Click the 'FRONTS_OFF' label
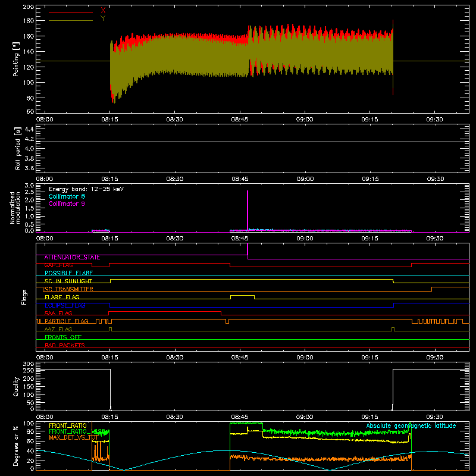Viewport: 476px width, 476px height. pyautogui.click(x=63, y=337)
